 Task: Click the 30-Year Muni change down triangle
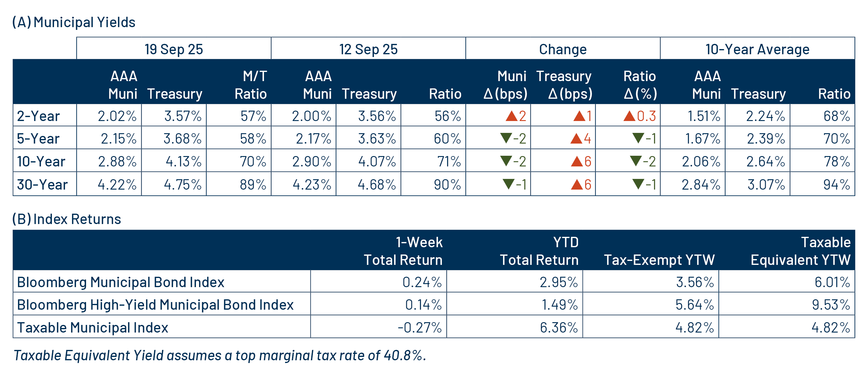[508, 184]
